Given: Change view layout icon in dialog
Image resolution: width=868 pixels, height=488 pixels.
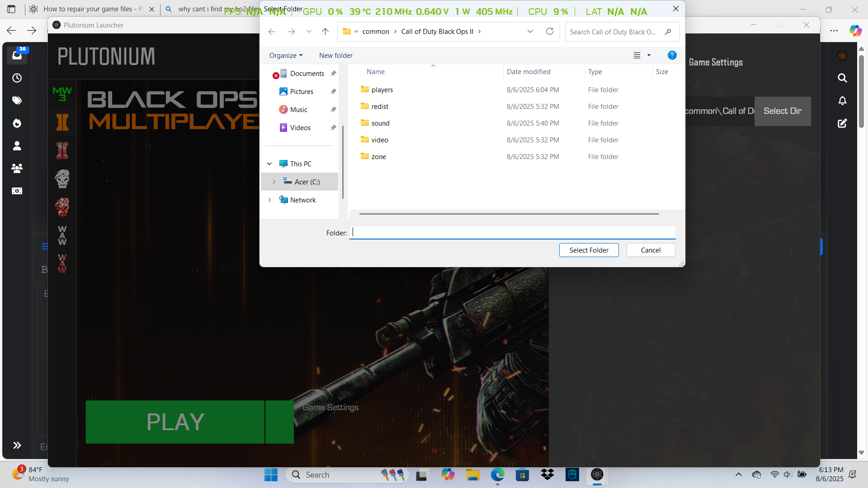Looking at the screenshot, I should [637, 55].
